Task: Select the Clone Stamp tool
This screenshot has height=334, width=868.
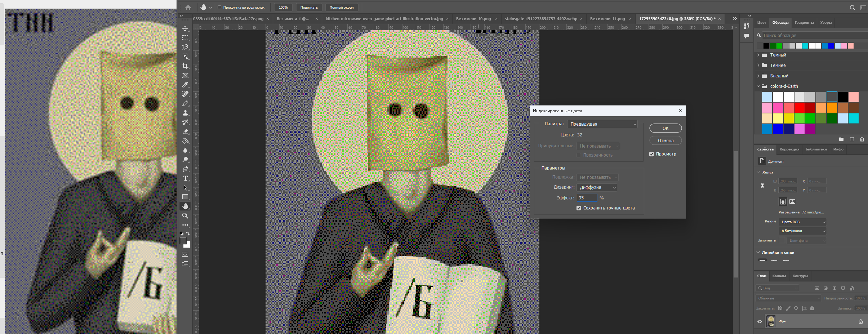Action: pyautogui.click(x=185, y=113)
